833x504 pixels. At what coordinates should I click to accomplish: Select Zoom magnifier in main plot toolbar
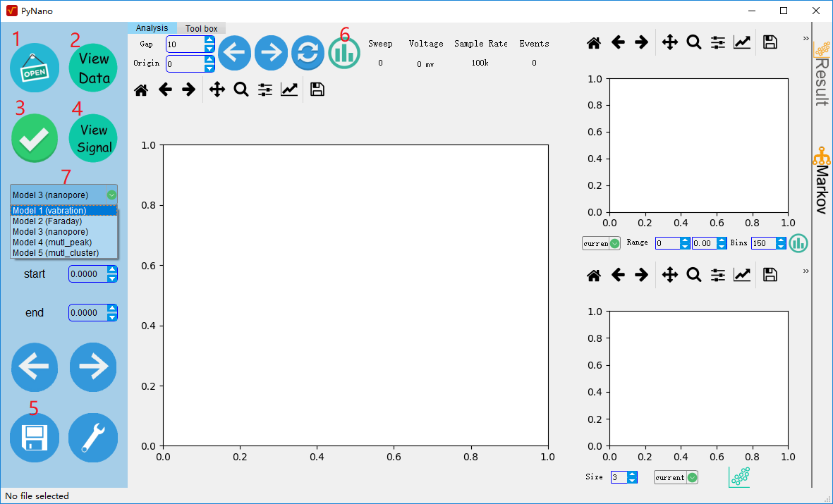pos(241,90)
